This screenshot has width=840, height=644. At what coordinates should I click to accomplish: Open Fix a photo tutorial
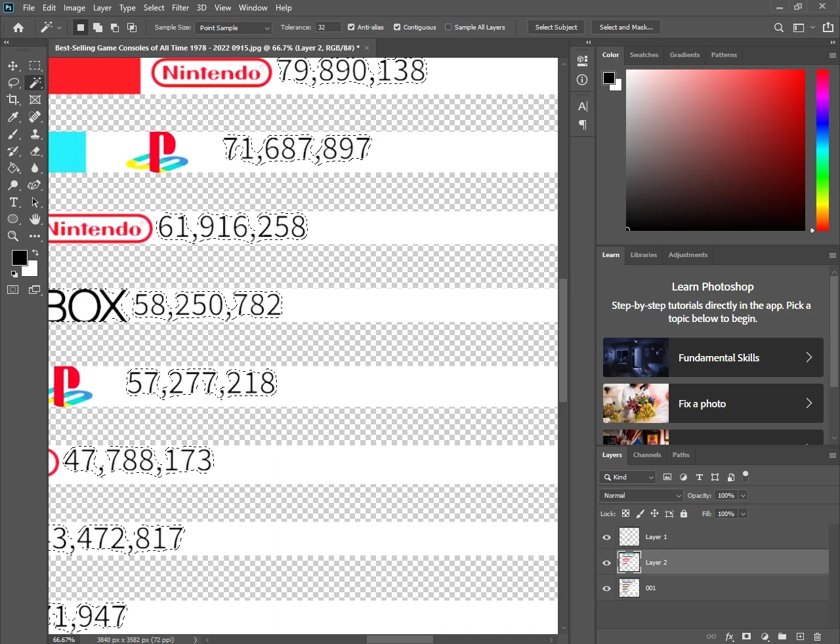pos(713,403)
